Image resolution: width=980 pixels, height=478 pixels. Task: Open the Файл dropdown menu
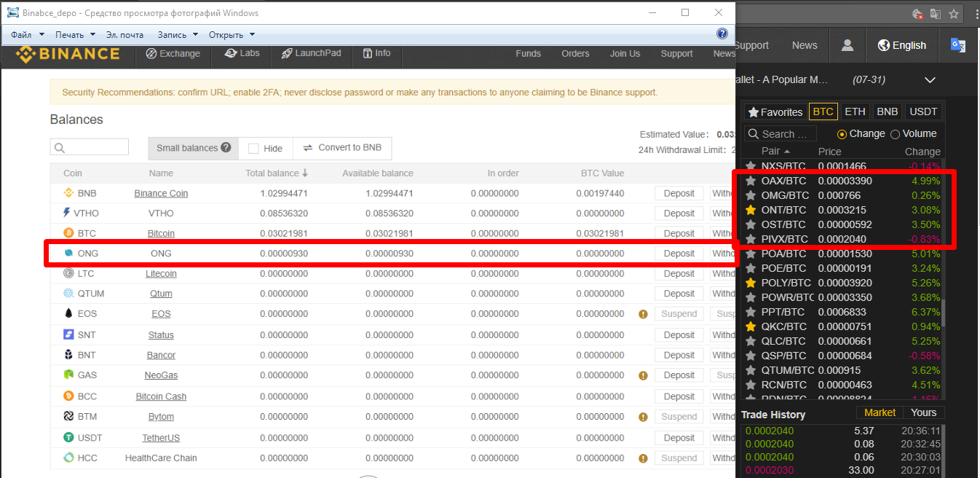pos(28,34)
